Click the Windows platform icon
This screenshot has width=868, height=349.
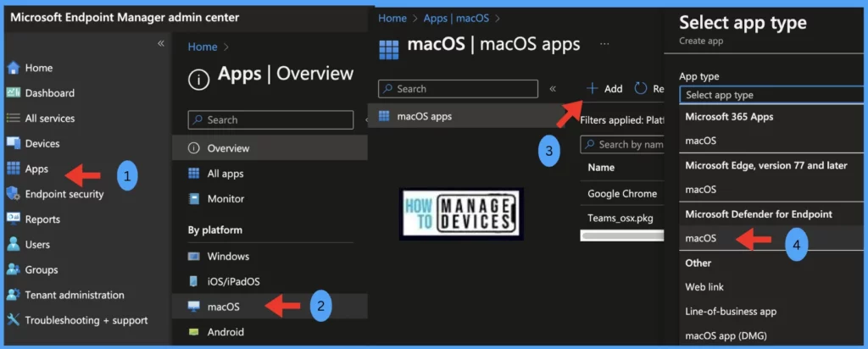pyautogui.click(x=194, y=256)
